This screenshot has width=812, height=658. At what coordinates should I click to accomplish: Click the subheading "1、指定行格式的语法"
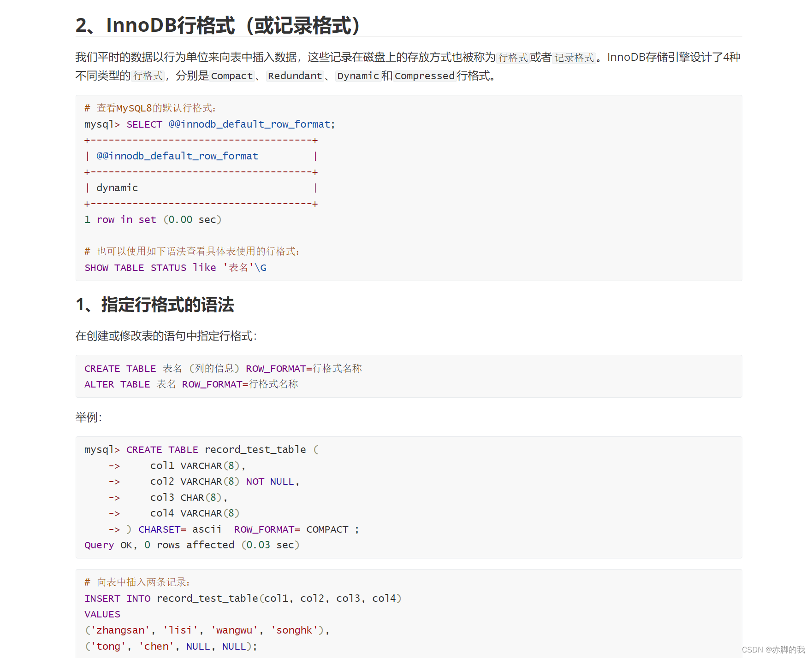[x=155, y=305]
